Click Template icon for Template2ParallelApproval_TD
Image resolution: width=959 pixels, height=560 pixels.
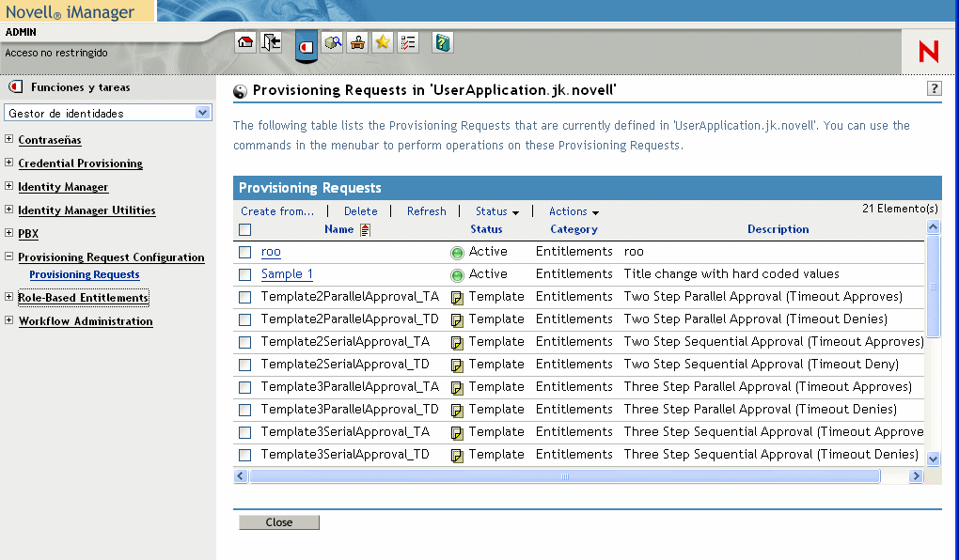[457, 320]
